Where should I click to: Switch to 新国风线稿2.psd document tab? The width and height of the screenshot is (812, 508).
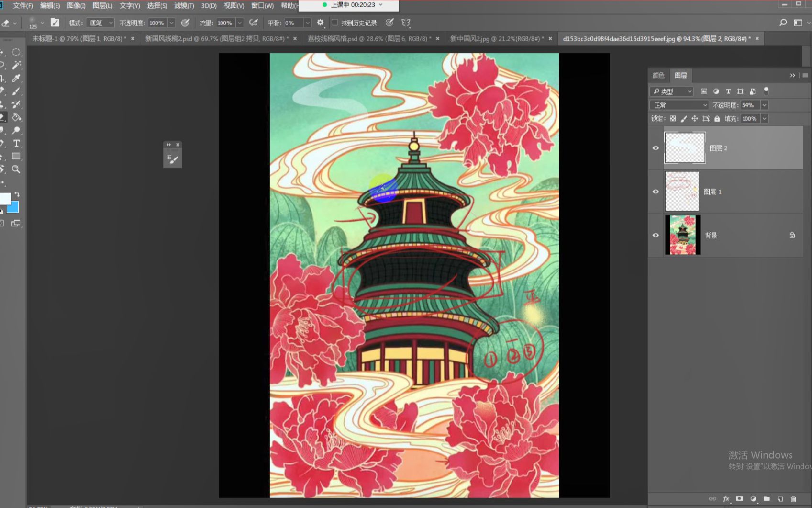pos(217,38)
